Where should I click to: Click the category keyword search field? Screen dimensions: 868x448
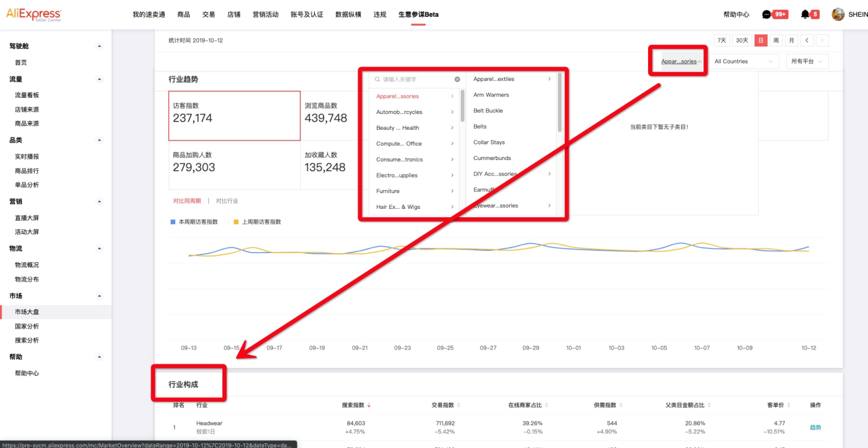(x=418, y=79)
